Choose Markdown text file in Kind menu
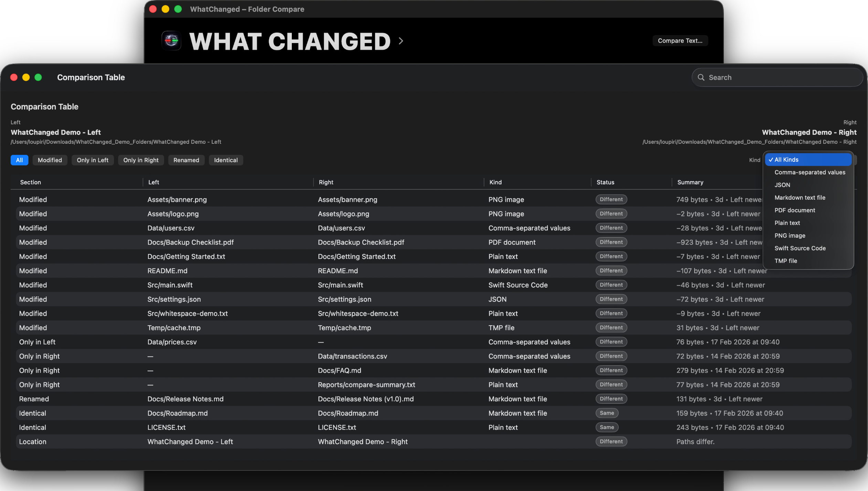The height and width of the screenshot is (491, 868). [808, 198]
